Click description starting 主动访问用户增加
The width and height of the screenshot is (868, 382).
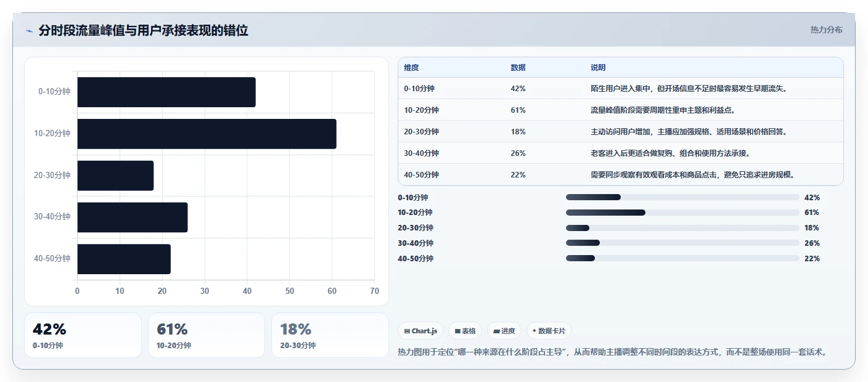click(689, 132)
